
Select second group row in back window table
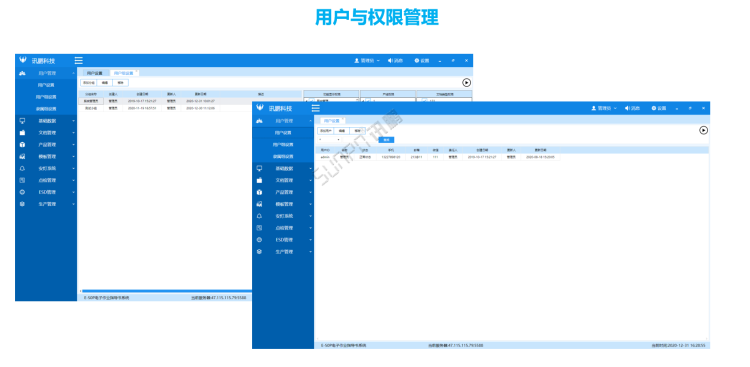coord(190,108)
